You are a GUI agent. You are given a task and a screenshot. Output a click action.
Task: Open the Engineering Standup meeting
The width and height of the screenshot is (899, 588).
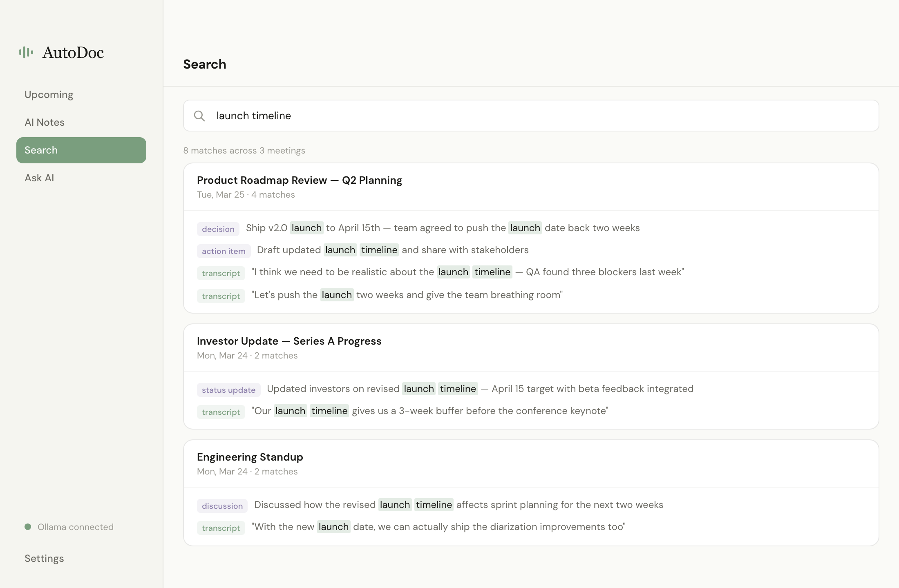(x=250, y=457)
